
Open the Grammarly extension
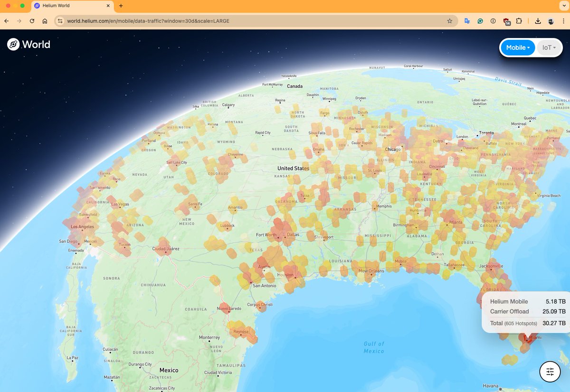480,21
